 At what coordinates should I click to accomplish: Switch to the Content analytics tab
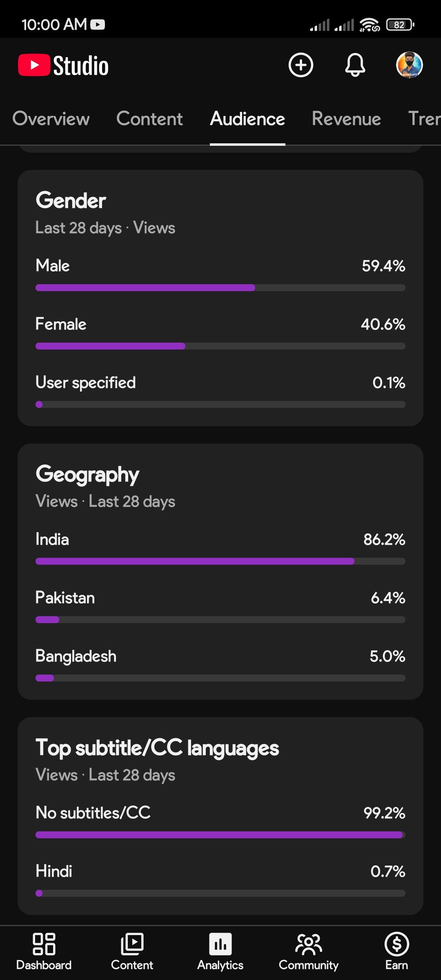tap(149, 119)
